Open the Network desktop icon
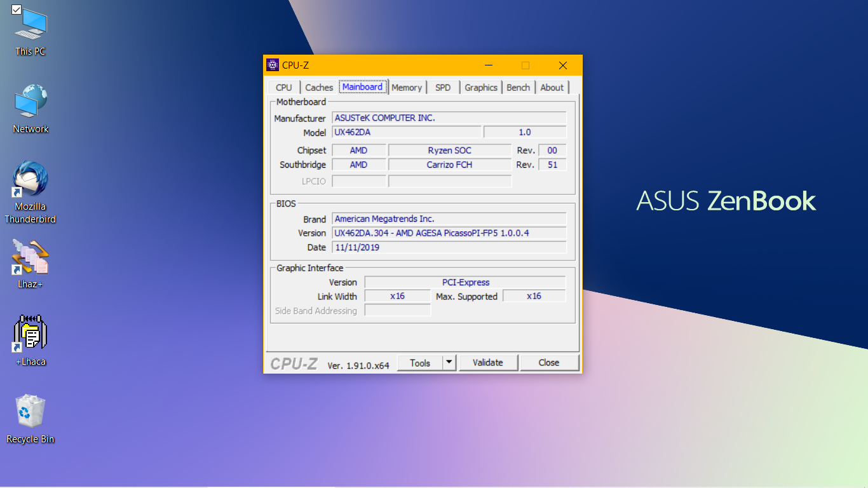 click(x=31, y=109)
